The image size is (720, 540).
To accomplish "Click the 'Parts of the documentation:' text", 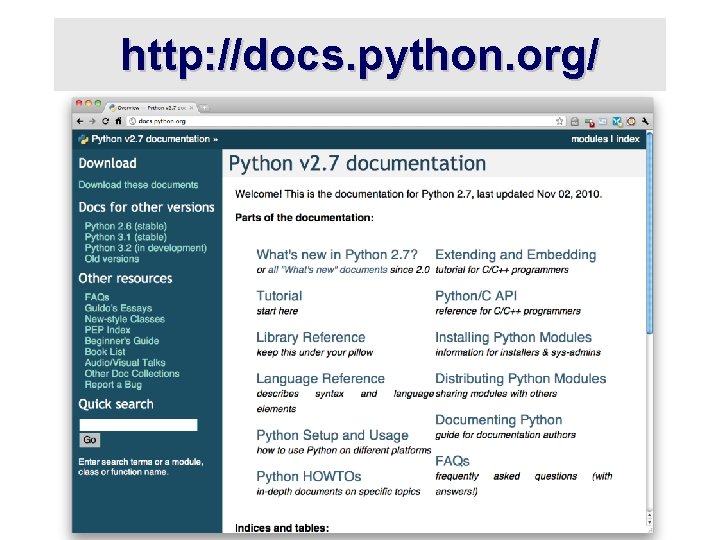I will tap(304, 218).
